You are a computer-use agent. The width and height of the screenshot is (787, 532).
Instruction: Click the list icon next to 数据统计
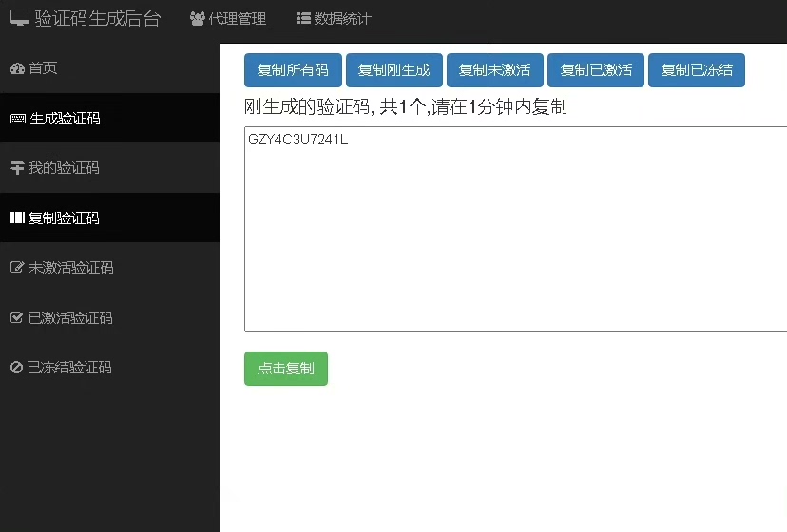tap(303, 19)
